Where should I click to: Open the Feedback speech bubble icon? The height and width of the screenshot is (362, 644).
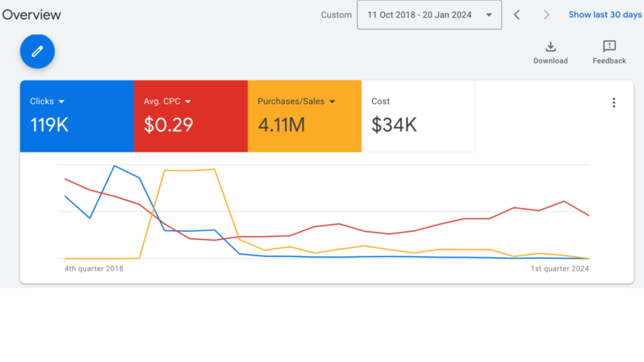tap(609, 47)
